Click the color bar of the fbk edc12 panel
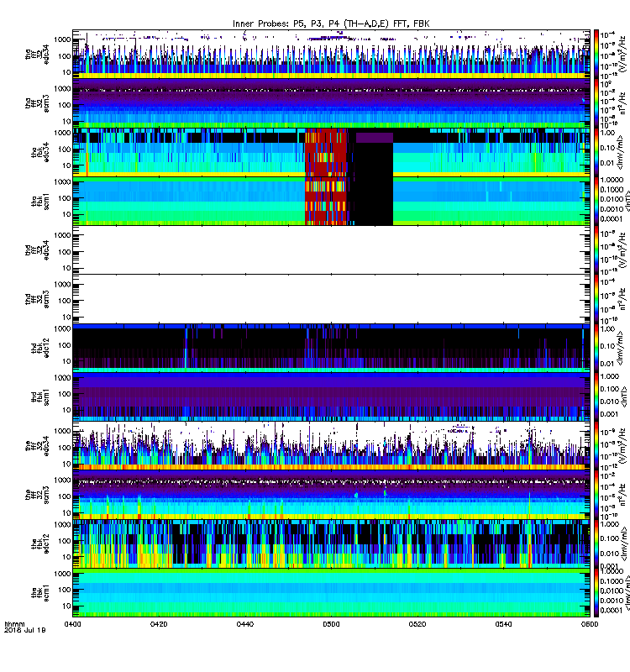This screenshot has height=672, width=630. 596,543
